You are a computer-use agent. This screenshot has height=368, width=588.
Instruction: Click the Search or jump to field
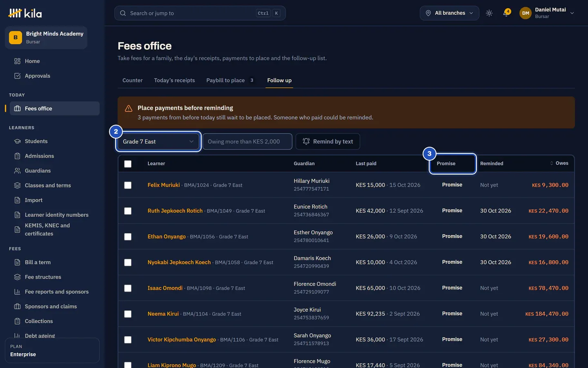(x=200, y=13)
